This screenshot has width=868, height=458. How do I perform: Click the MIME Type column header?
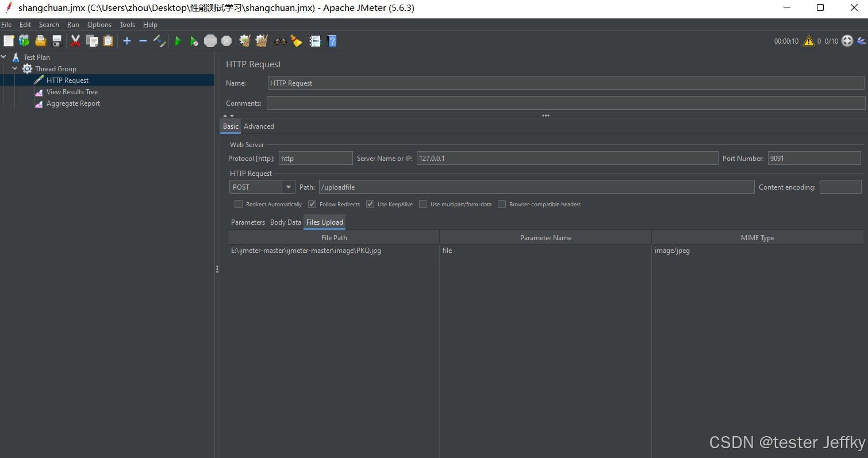(758, 237)
